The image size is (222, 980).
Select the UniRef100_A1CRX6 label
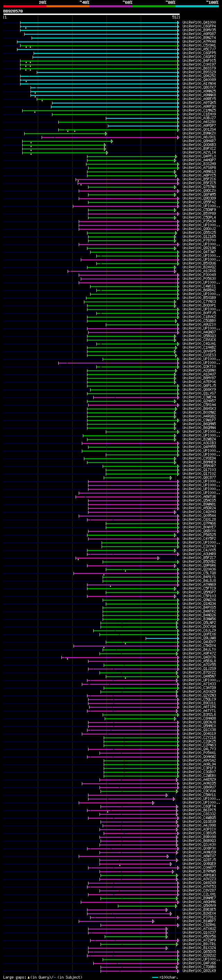(199, 271)
